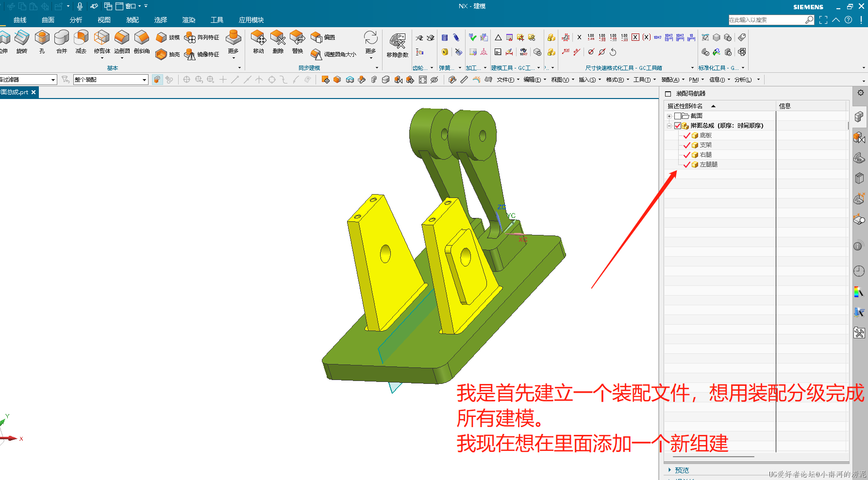Screen dimensions: 868x480
Task: Choose the 合并 (Unite) boolean tool
Action: click(x=62, y=42)
